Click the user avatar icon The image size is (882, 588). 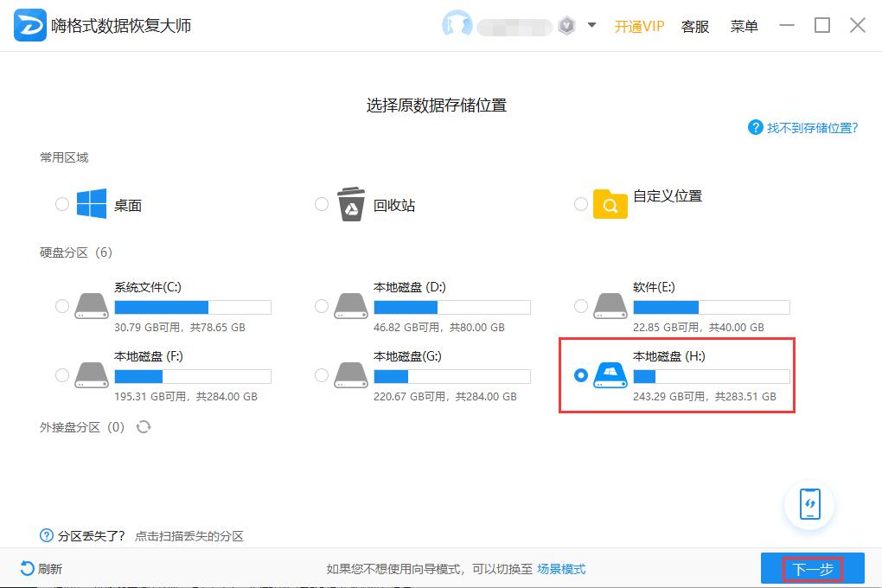(x=457, y=26)
